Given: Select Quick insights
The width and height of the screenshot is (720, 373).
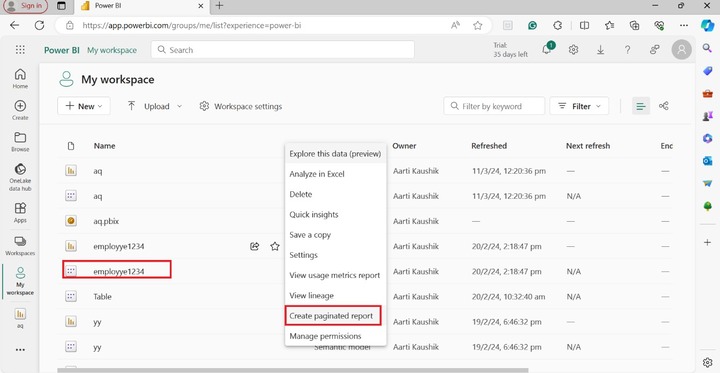Looking at the screenshot, I should 335,215.
